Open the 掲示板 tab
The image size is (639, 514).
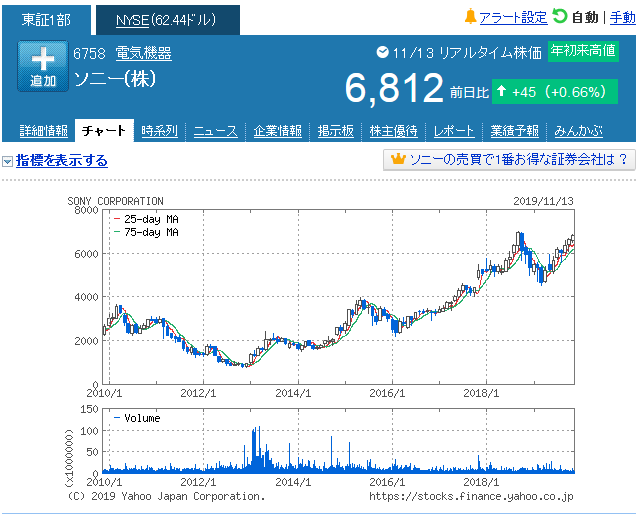(336, 131)
